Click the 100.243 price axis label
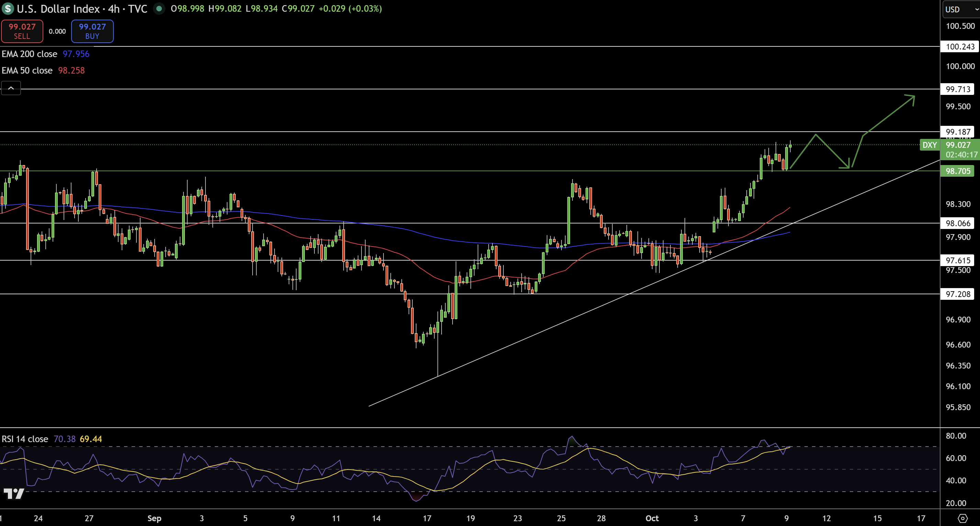This screenshot has height=526, width=980. tap(960, 46)
